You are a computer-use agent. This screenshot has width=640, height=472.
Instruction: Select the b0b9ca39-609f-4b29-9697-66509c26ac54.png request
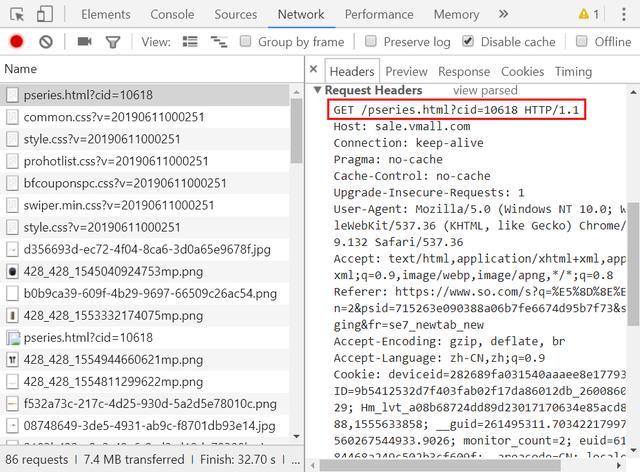[x=145, y=294]
